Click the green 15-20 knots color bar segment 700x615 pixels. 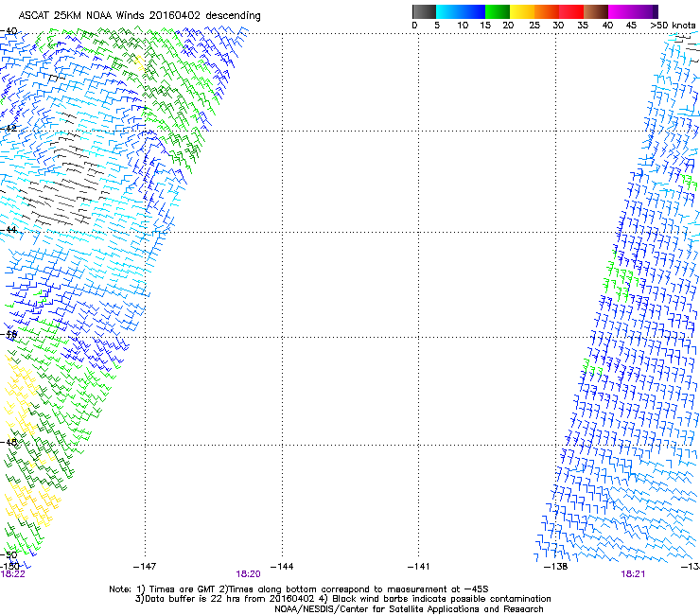[498, 11]
